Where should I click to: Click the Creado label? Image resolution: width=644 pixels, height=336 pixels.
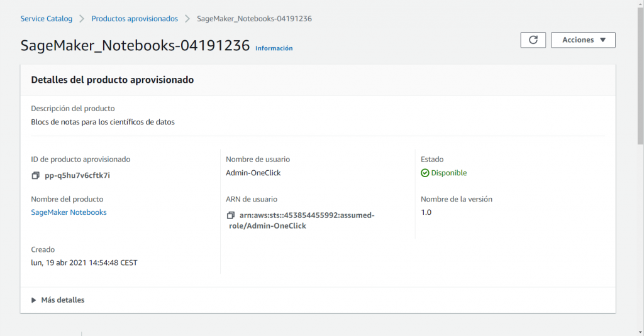[x=43, y=249]
